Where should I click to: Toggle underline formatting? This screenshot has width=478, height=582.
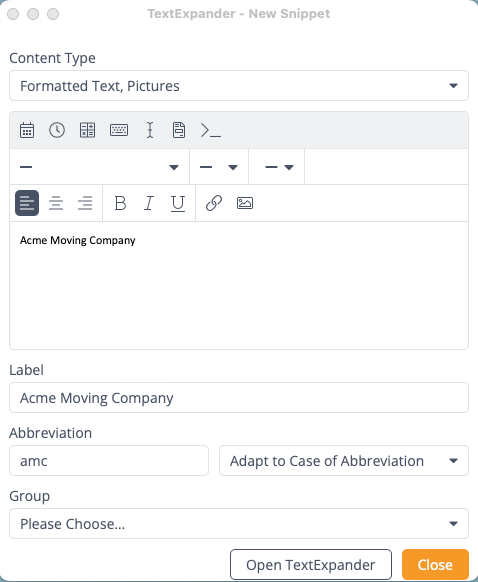pos(178,203)
